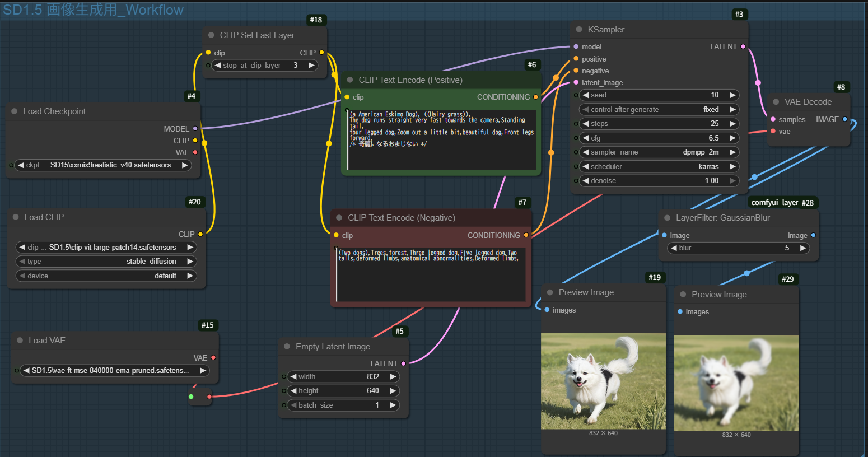
Task: Select the CLIP Set Last Layer node title
Action: tap(257, 35)
